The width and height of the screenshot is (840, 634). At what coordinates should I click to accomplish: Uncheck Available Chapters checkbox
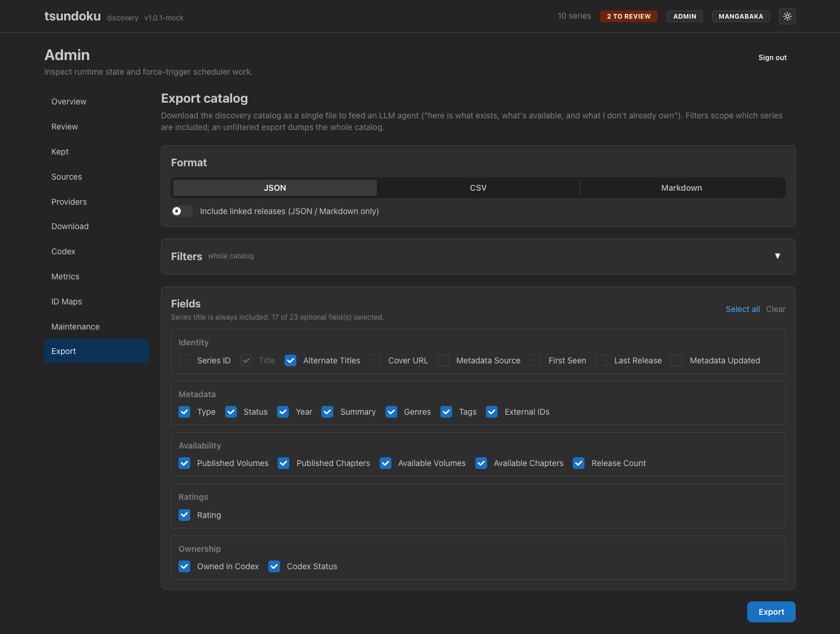click(481, 463)
